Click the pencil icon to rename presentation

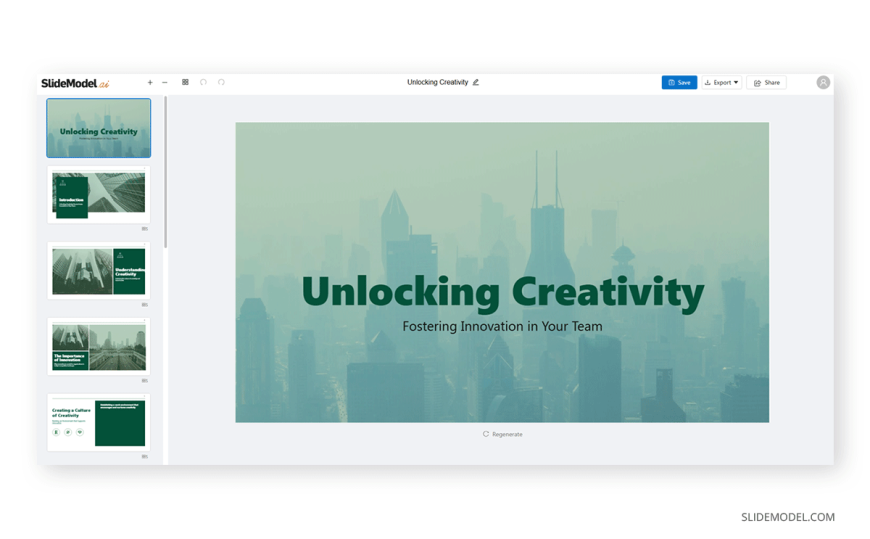tap(476, 82)
